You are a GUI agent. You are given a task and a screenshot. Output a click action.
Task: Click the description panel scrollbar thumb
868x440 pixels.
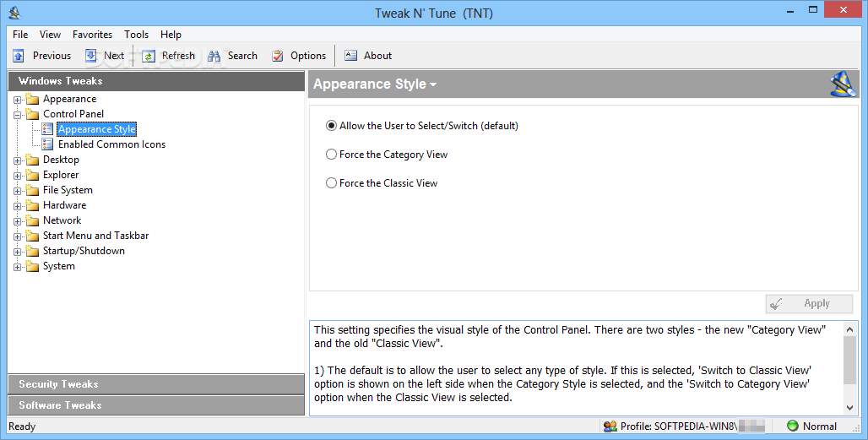pos(849,359)
